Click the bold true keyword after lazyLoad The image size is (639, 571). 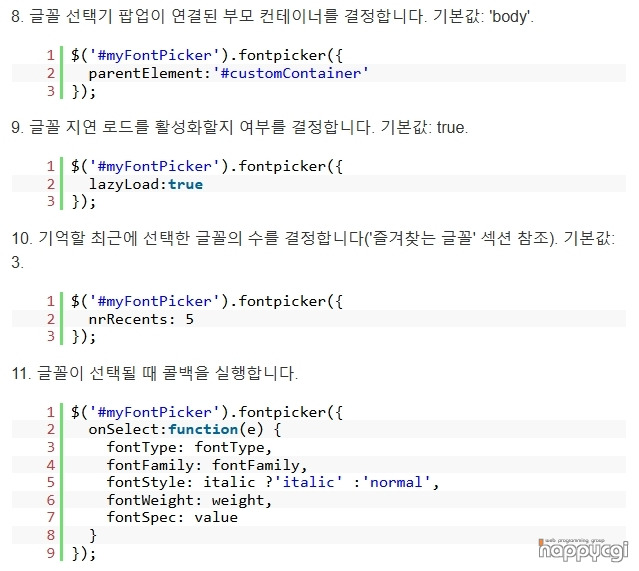click(185, 184)
